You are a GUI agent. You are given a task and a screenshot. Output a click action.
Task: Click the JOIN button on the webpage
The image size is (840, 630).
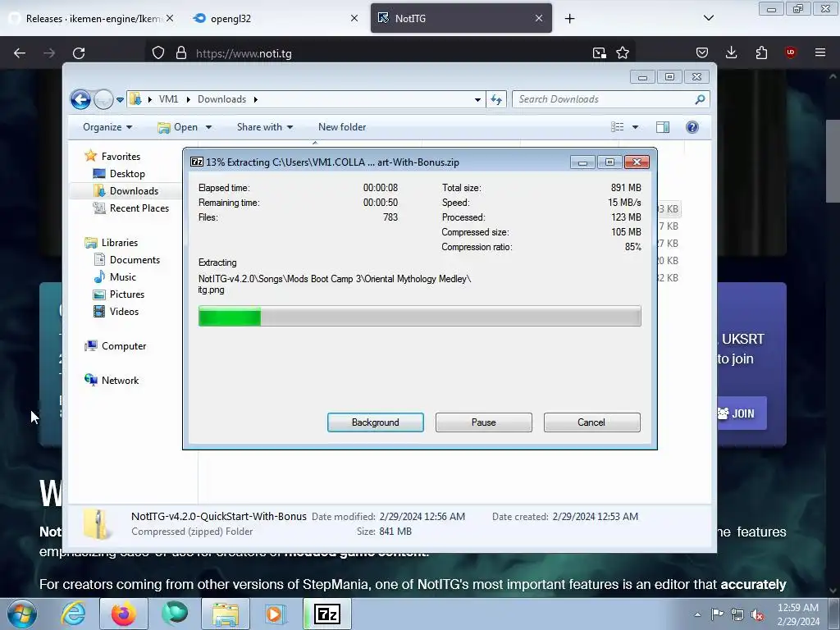tap(741, 413)
